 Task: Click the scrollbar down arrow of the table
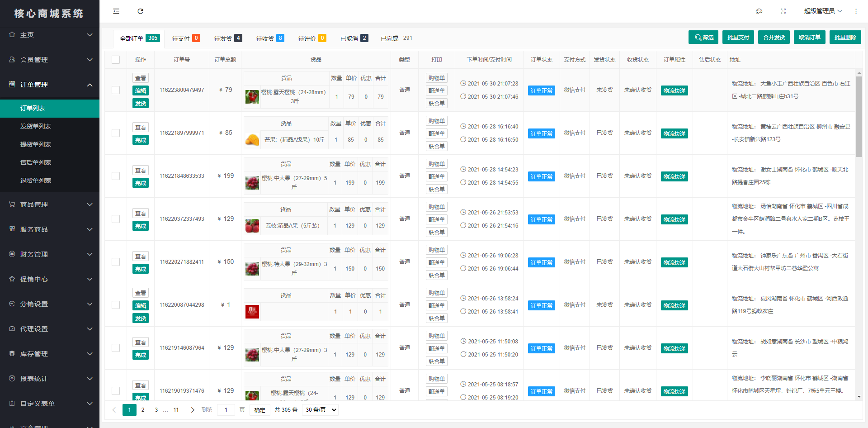[x=859, y=397]
